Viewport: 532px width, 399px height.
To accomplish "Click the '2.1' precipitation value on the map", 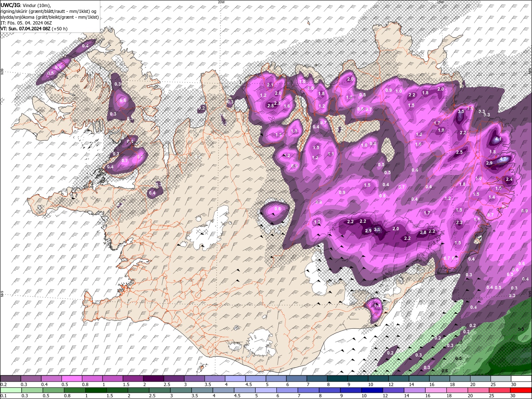I will coord(270,85).
